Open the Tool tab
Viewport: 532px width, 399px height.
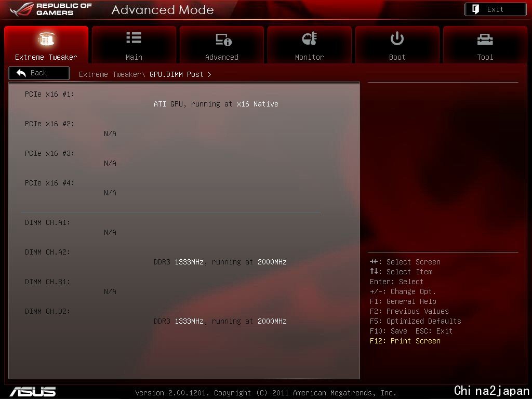point(485,45)
